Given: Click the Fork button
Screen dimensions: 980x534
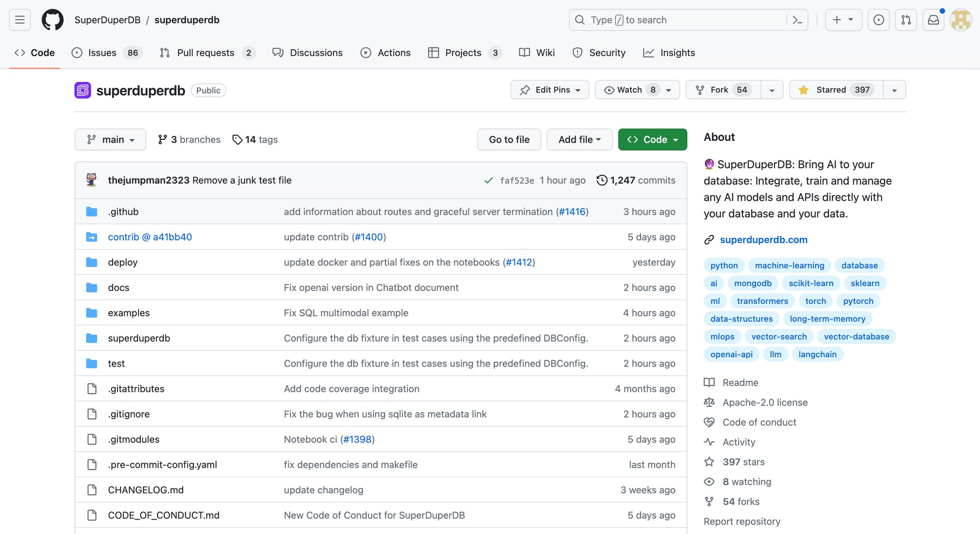Looking at the screenshot, I should [x=724, y=90].
